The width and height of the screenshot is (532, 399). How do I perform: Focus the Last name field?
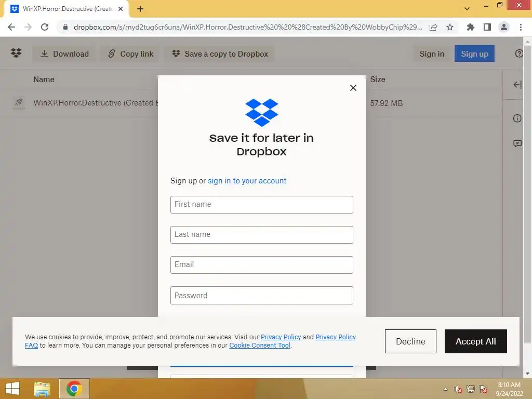point(262,235)
